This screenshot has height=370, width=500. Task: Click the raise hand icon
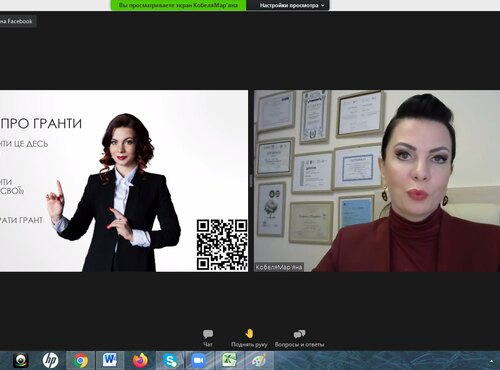coord(249,334)
